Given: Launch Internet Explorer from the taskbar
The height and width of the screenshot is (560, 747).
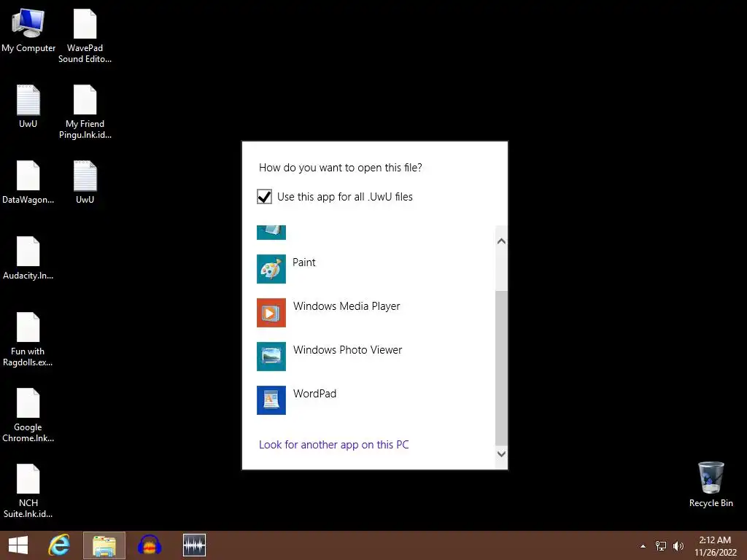Looking at the screenshot, I should tap(59, 545).
